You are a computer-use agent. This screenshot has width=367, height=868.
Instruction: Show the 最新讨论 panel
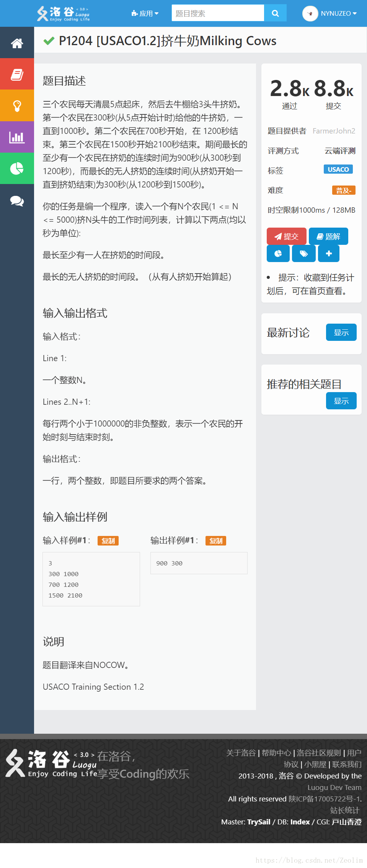341,332
